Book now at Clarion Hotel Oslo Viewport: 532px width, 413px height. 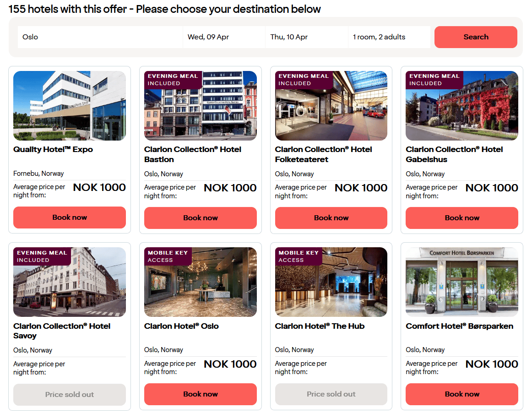[x=201, y=394]
